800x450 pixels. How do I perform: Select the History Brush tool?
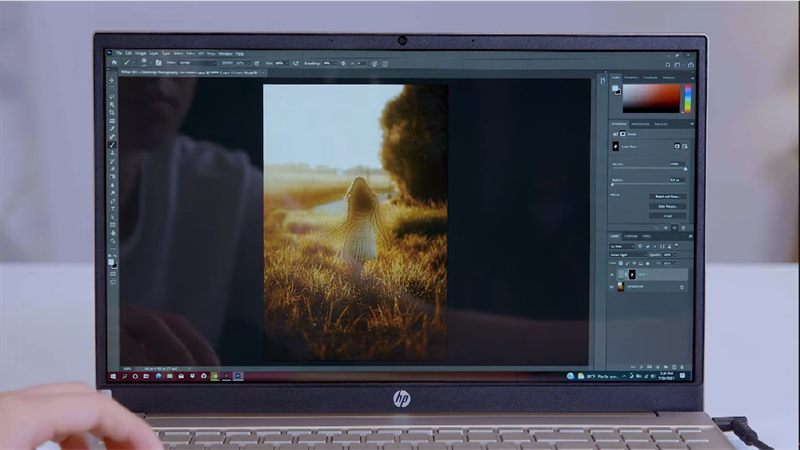click(112, 161)
